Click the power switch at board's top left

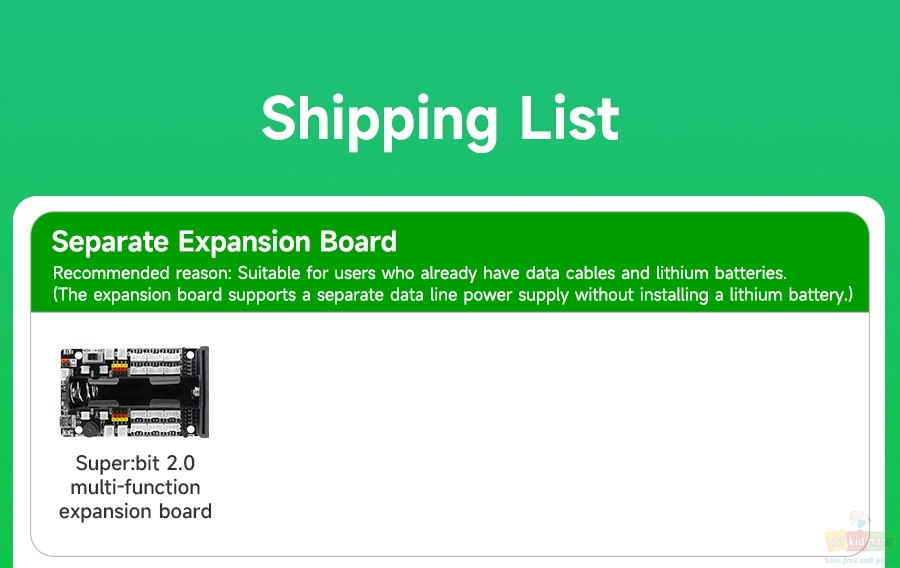click(x=93, y=356)
